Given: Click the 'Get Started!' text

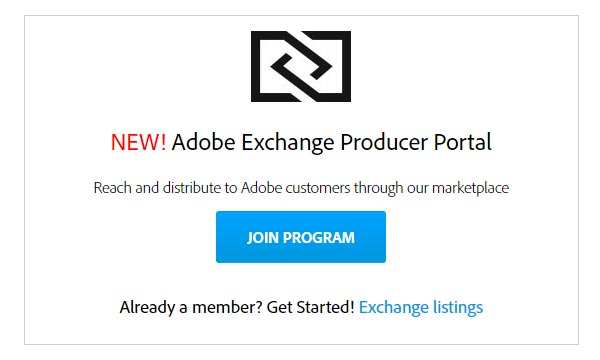Looking at the screenshot, I should (310, 307).
